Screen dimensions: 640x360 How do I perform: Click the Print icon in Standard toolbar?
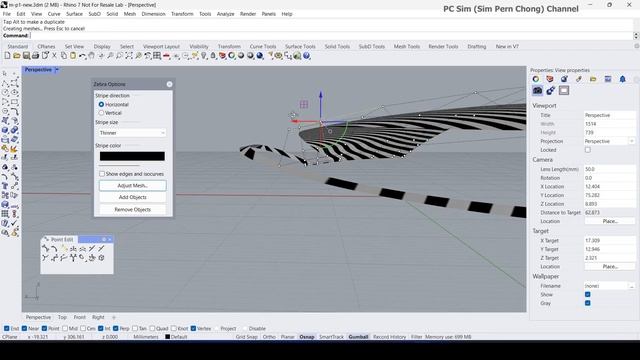36,56
